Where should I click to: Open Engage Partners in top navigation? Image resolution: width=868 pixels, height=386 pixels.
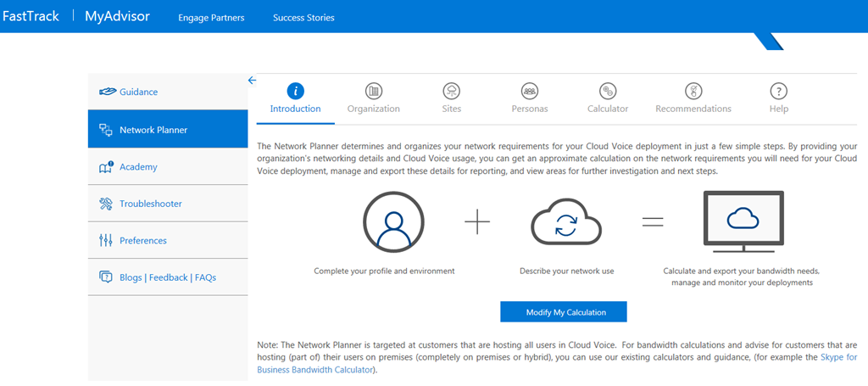(211, 18)
